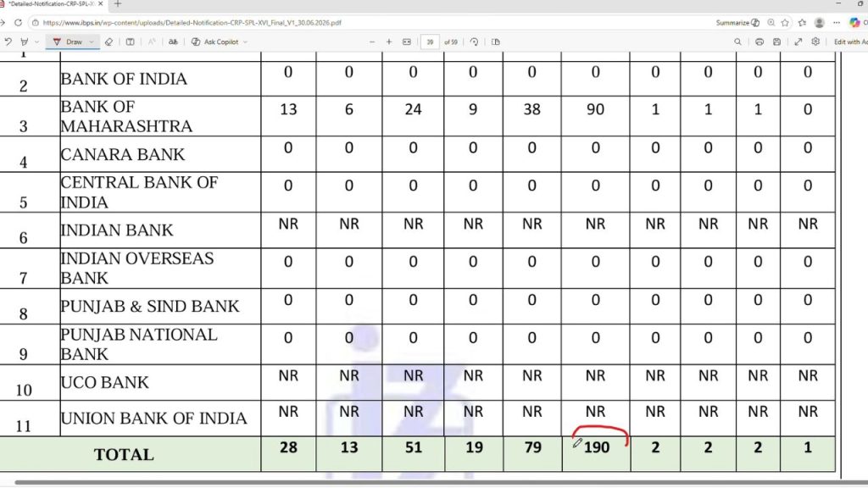Save the PDF with disk icon

pos(777,42)
